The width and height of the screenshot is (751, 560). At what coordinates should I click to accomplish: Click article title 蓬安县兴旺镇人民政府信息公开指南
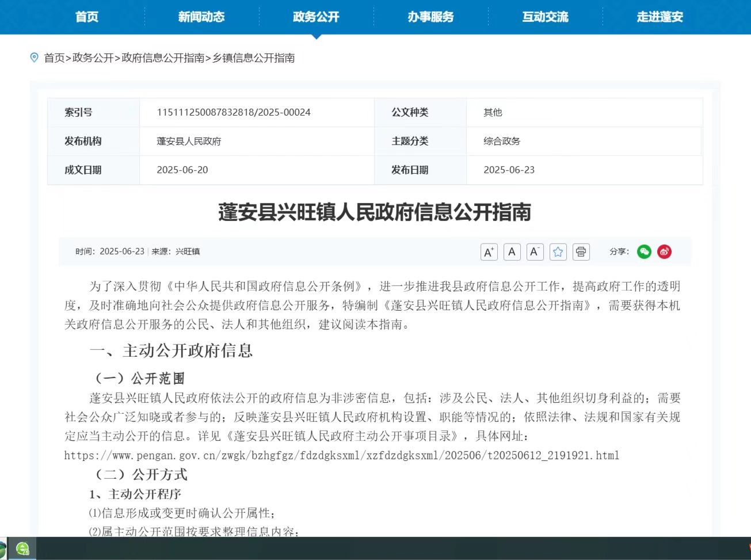click(375, 212)
